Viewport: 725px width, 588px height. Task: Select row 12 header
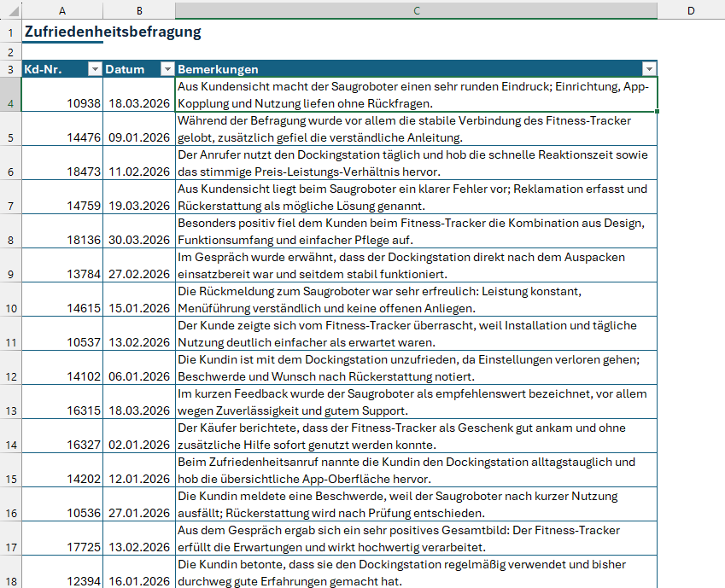[10, 368]
